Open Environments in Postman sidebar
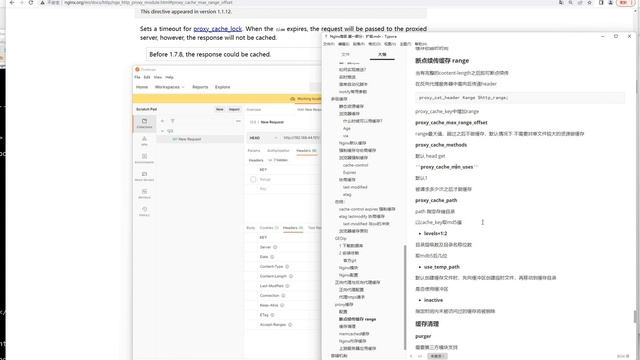 pyautogui.click(x=144, y=158)
